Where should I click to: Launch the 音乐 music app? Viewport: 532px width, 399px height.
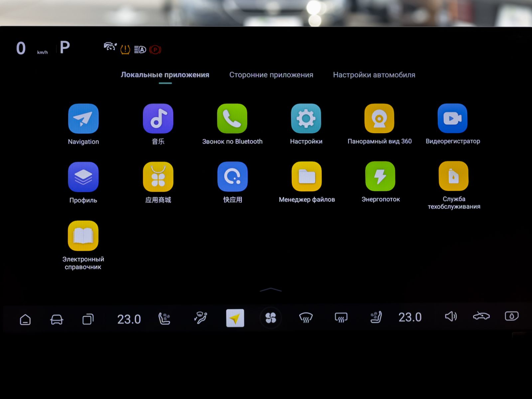[158, 119]
